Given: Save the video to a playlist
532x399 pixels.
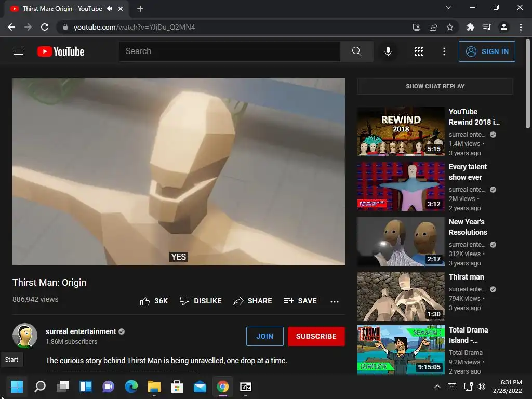Looking at the screenshot, I should pos(300,301).
